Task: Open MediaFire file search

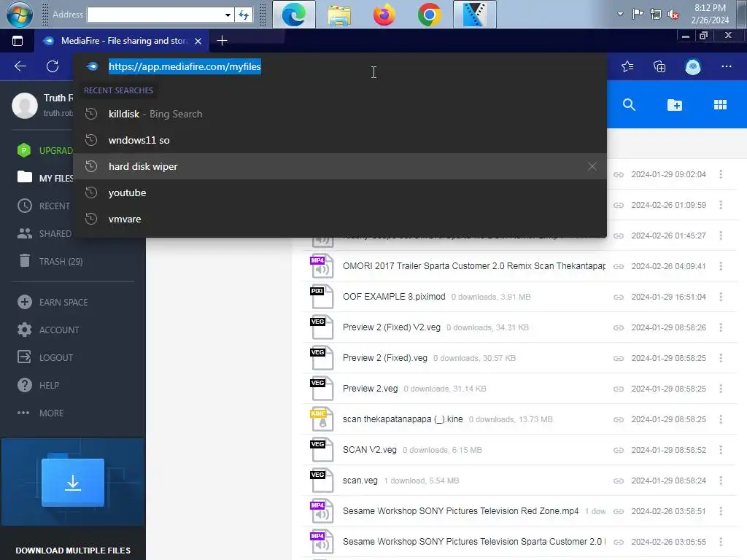Action: tap(629, 105)
